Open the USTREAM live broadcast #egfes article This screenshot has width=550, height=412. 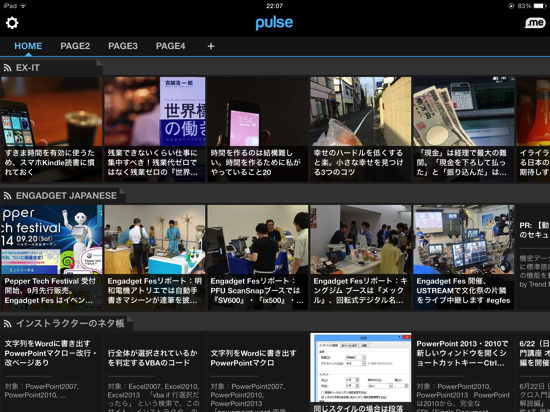point(464,257)
